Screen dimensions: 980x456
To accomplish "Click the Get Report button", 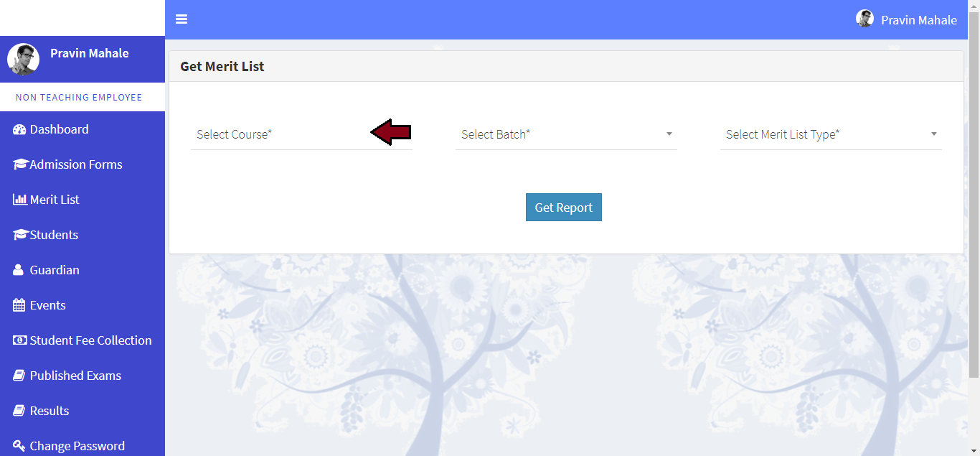I will (564, 208).
